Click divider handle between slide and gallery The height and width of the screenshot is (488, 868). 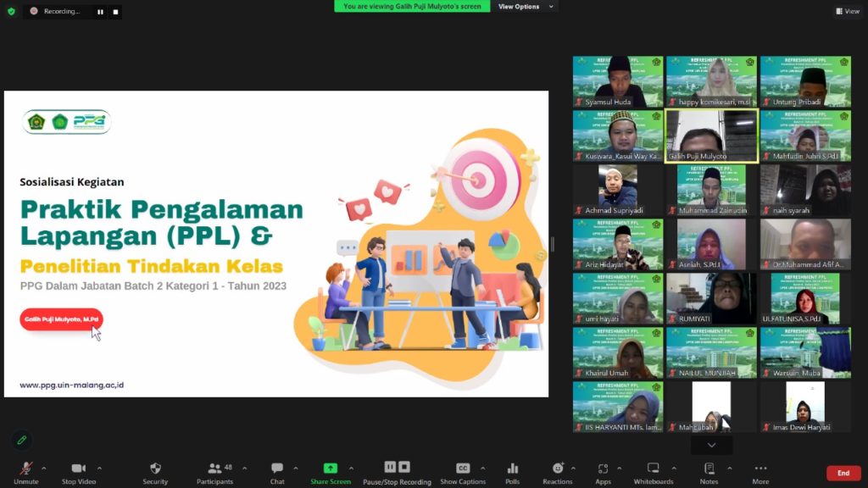pyautogui.click(x=553, y=244)
